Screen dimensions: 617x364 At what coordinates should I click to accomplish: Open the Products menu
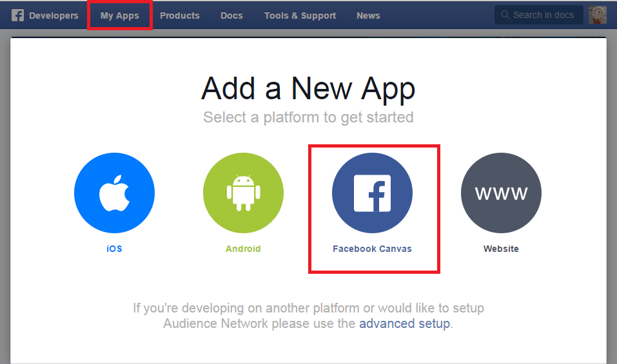pos(179,15)
